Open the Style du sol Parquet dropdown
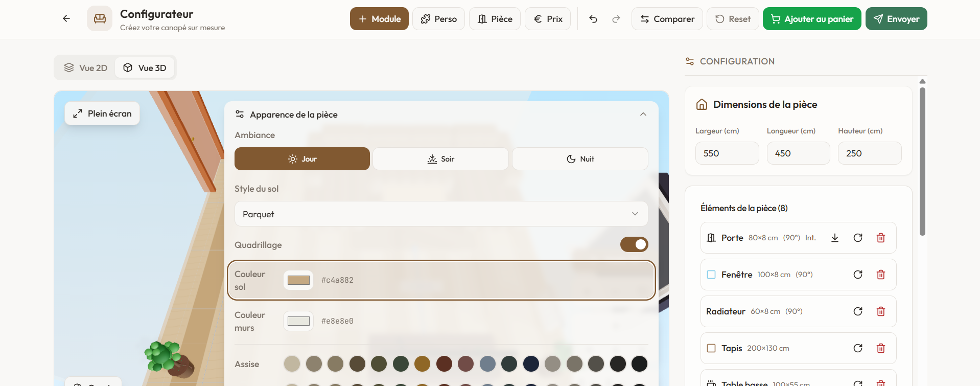Viewport: 980px width, 386px height. pyautogui.click(x=441, y=214)
